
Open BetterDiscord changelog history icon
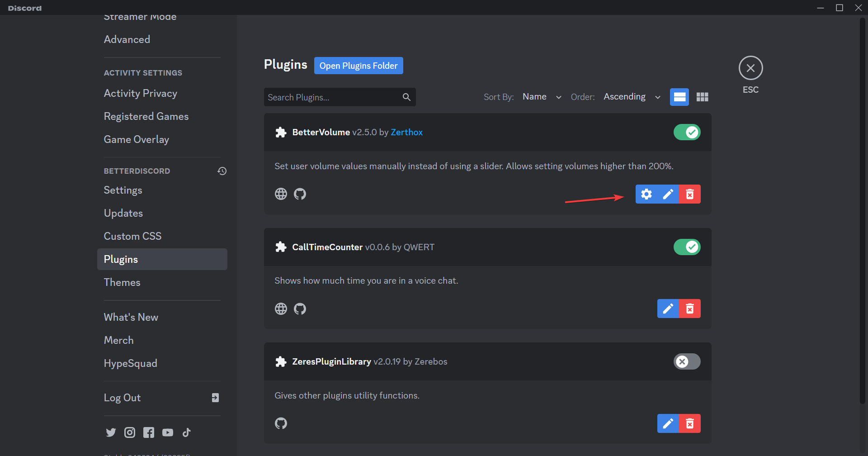pyautogui.click(x=222, y=171)
